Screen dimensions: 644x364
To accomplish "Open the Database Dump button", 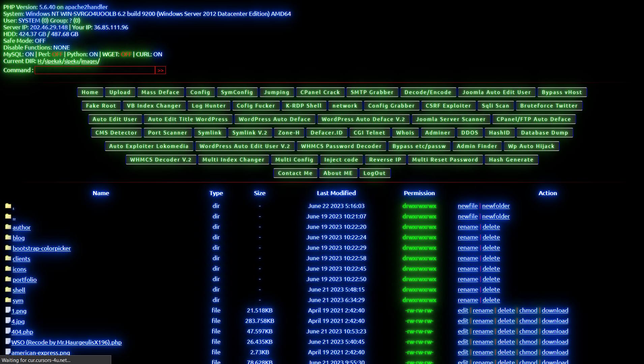I will tap(545, 133).
